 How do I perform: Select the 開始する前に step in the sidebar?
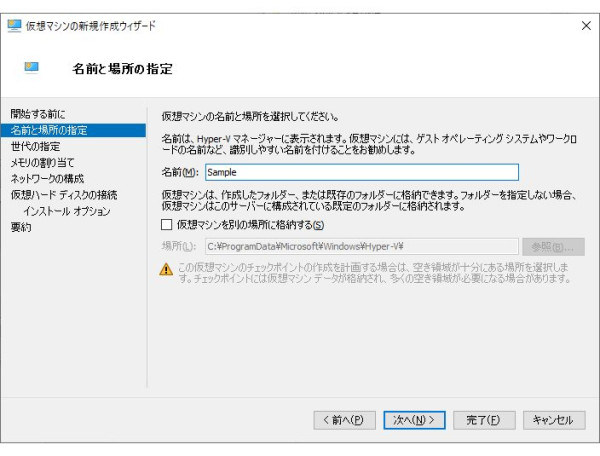point(38,114)
